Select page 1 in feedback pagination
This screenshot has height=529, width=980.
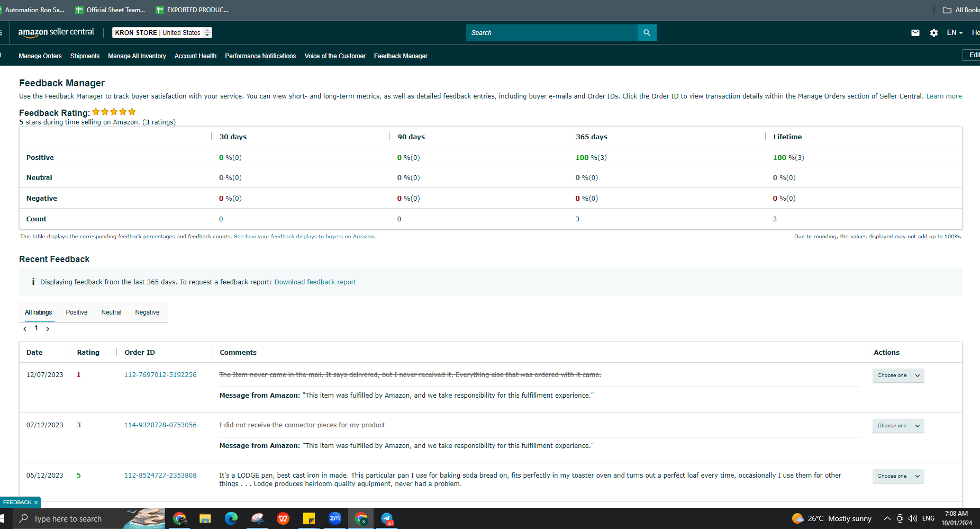[36, 328]
